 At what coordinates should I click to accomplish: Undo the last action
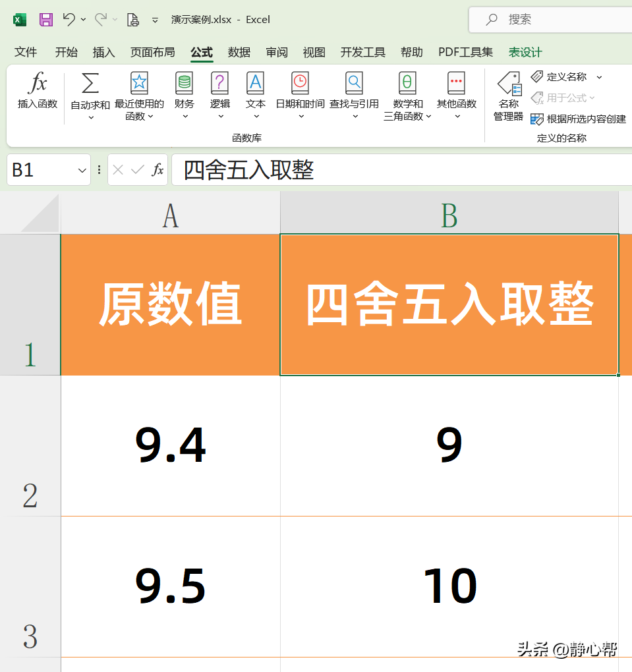pyautogui.click(x=69, y=19)
